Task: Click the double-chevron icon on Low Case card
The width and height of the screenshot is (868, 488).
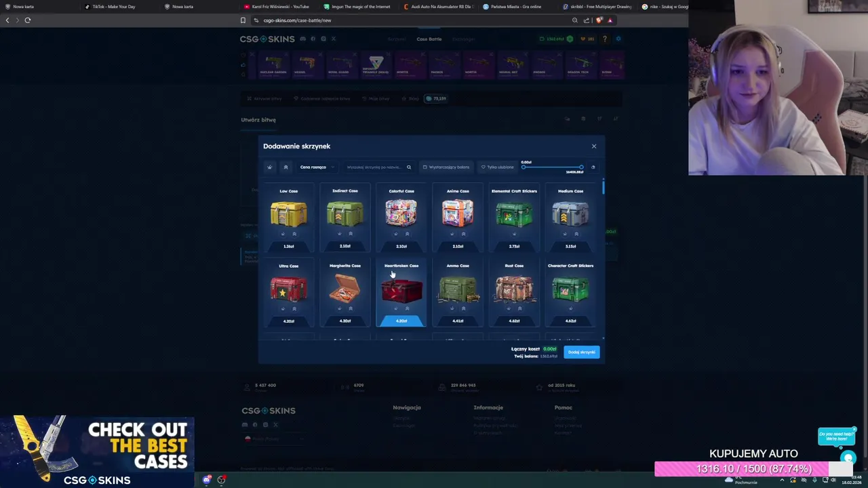Action: click(294, 234)
